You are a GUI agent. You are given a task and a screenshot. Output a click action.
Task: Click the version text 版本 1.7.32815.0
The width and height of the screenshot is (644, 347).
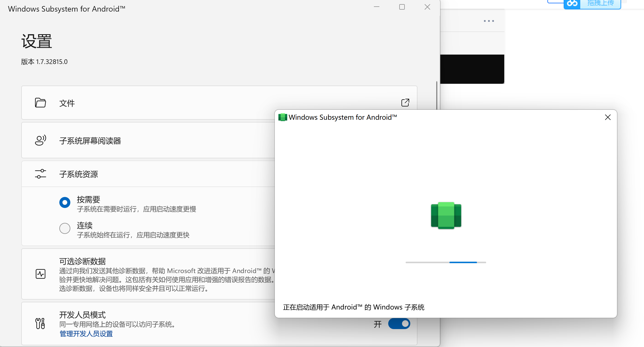click(44, 62)
